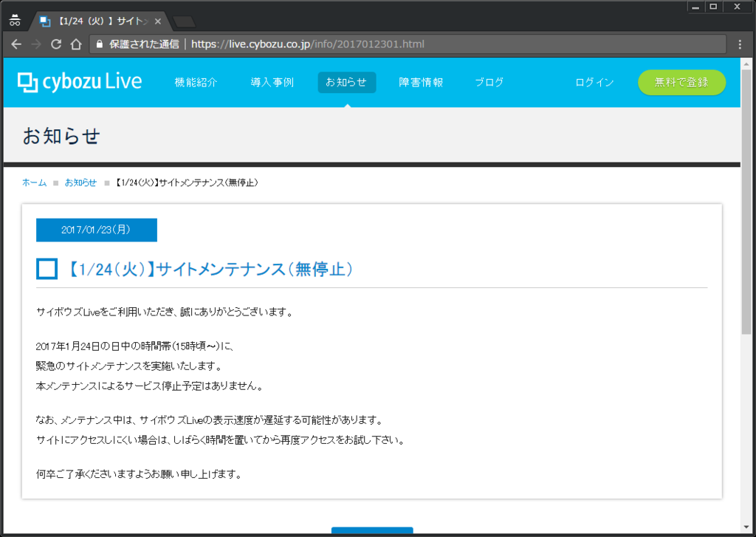Screen dimensions: 756x537
Task: Open the 障害情報 menu item
Action: pos(421,83)
